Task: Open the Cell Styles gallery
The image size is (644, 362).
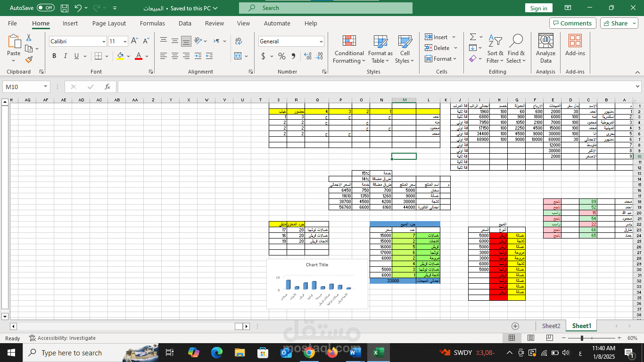Action: (x=405, y=49)
